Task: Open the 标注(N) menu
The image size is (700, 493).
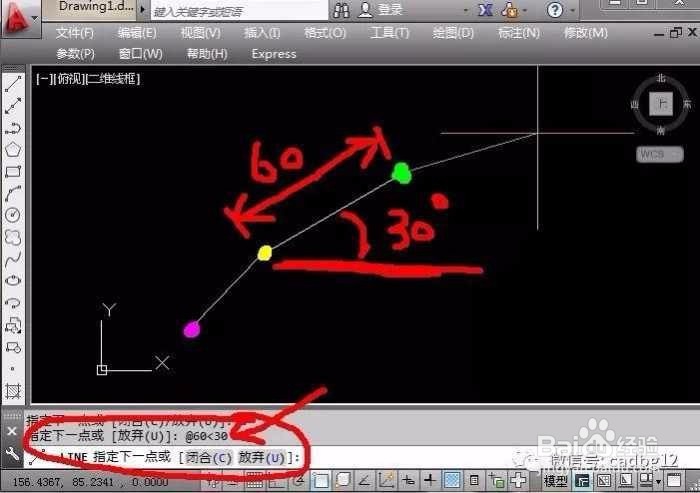Action: pyautogui.click(x=519, y=33)
